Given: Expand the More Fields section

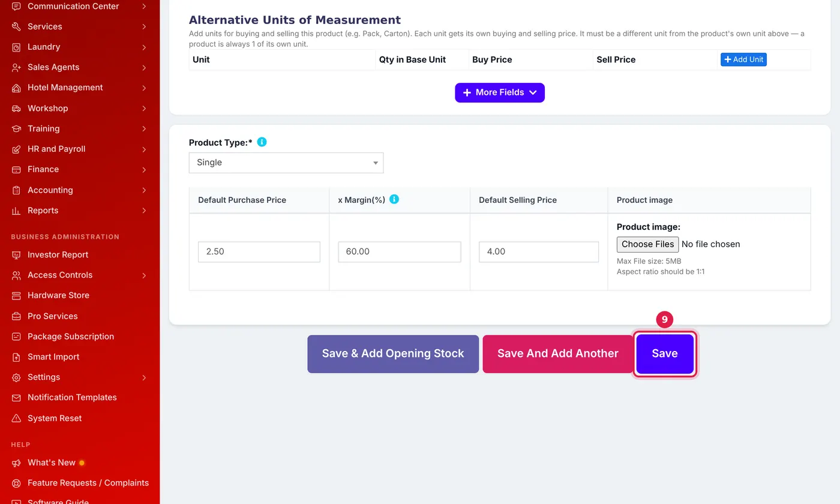Looking at the screenshot, I should click(500, 92).
